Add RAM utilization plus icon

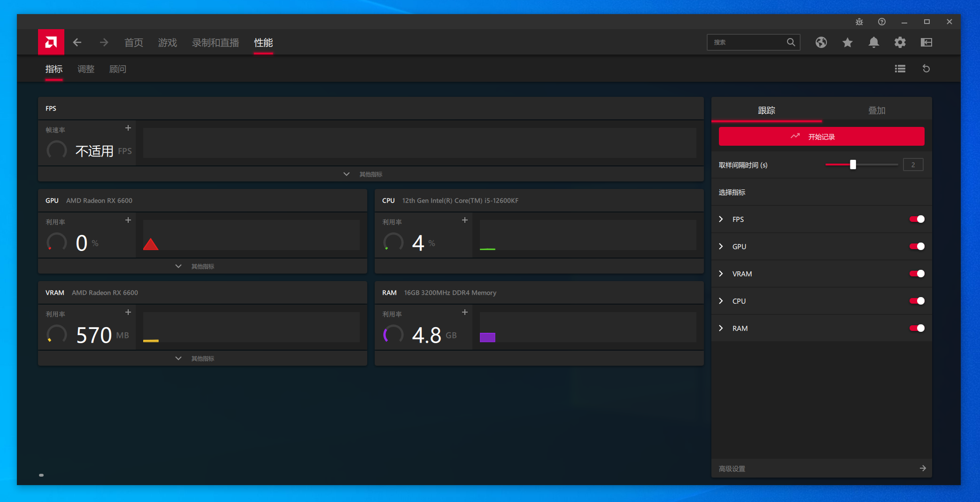click(x=465, y=312)
